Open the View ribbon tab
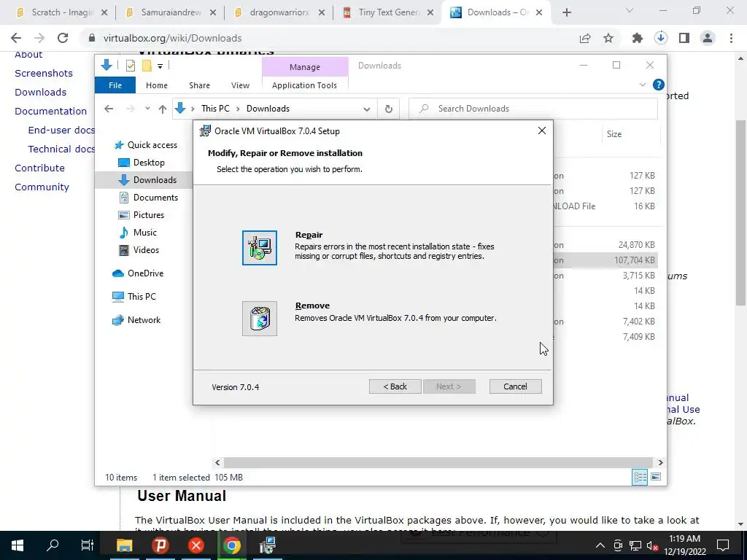Image resolution: width=747 pixels, height=560 pixels. click(x=240, y=85)
